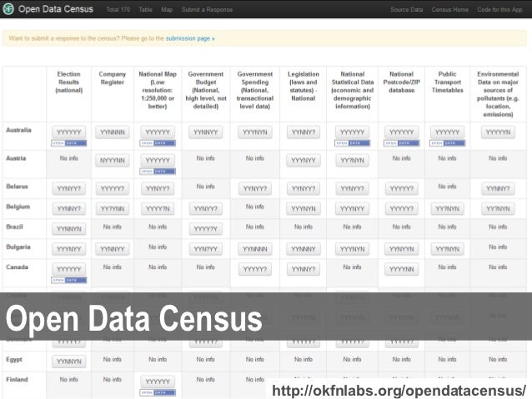Click the Belgium row label
This screenshot has height=399, width=532.
click(x=18, y=207)
